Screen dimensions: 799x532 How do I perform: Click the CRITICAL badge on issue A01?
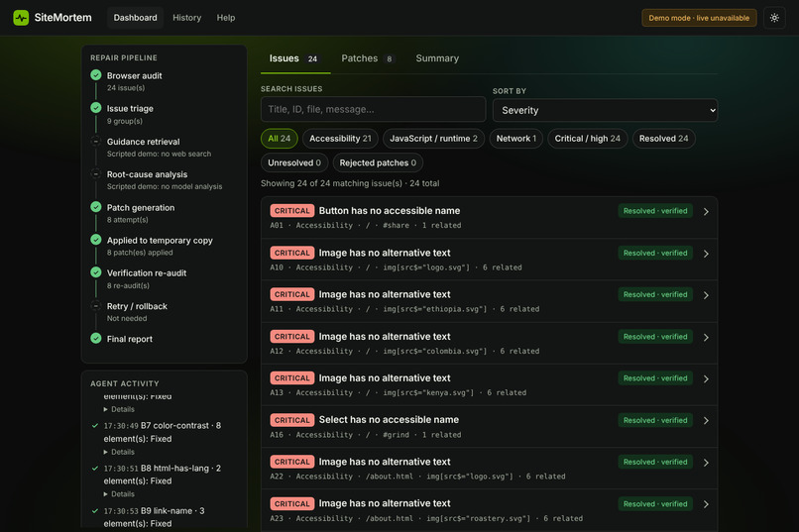click(x=292, y=211)
